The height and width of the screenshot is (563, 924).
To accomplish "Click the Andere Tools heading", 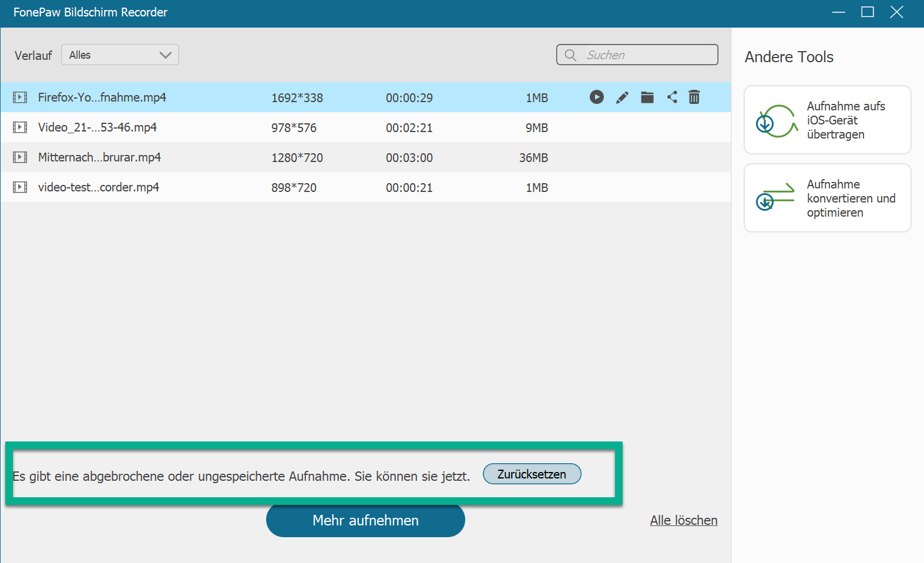I will click(x=789, y=57).
